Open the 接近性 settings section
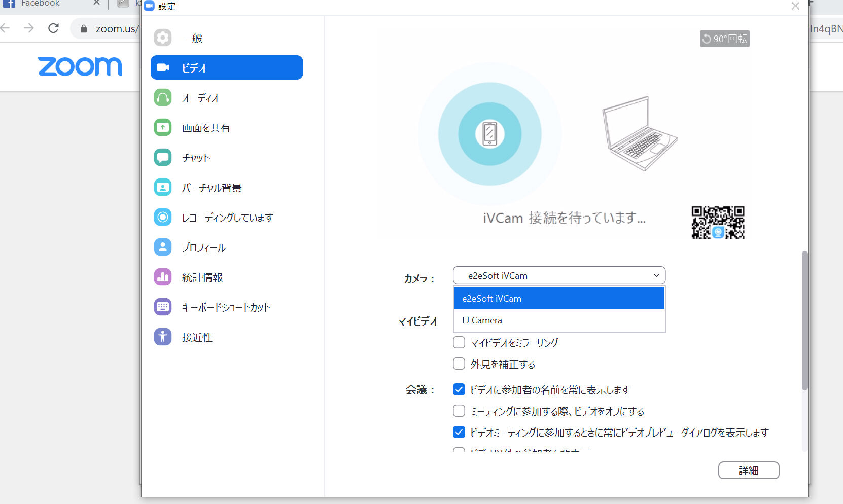Viewport: 843px width, 504px height. [x=227, y=337]
